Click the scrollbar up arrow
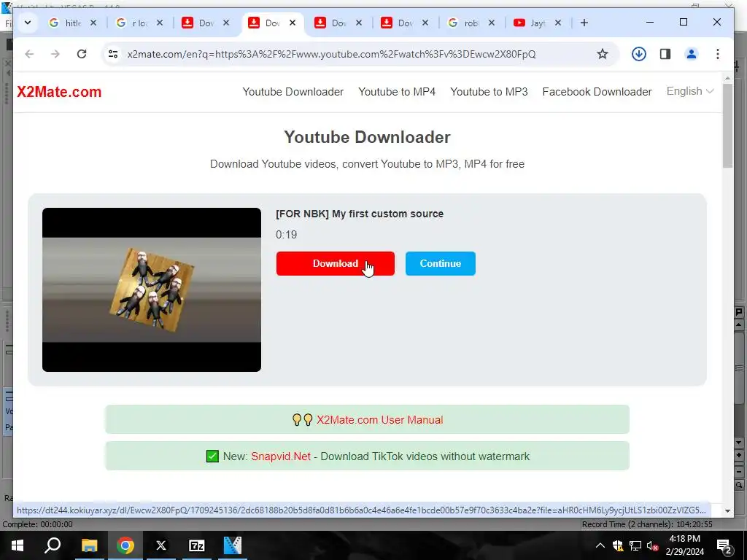 [727, 78]
